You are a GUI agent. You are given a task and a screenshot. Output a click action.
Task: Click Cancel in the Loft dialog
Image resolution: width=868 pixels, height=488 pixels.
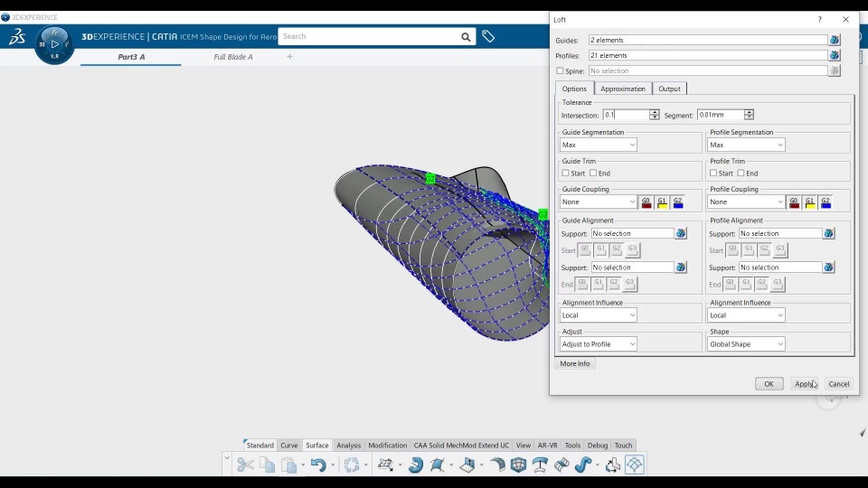coord(839,384)
